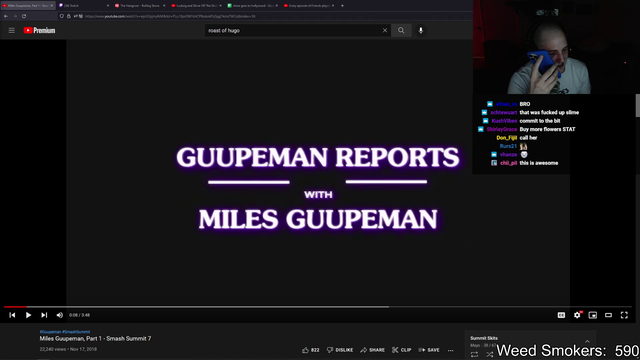
Task: Enable miniplayer mode
Action: (x=593, y=315)
